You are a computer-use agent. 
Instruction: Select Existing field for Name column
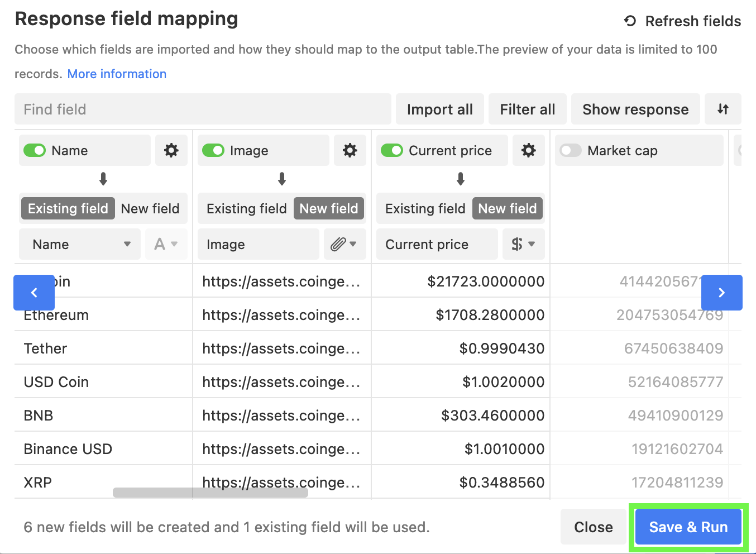[68, 208]
